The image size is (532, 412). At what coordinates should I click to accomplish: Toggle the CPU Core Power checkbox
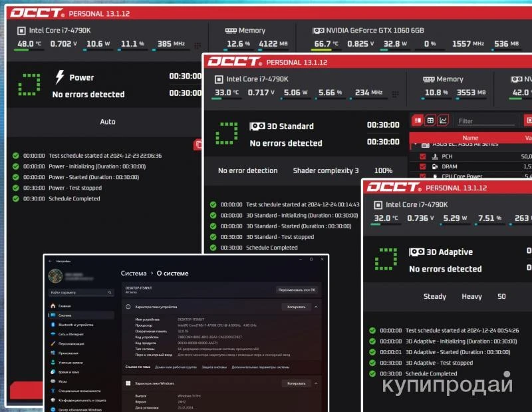coord(422,177)
